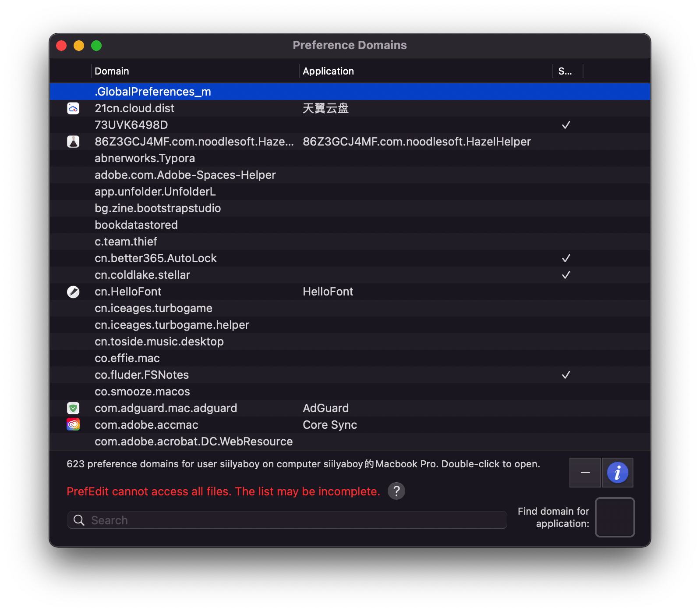Click the Adobe Core Sync icon
The width and height of the screenshot is (700, 612).
tap(73, 425)
